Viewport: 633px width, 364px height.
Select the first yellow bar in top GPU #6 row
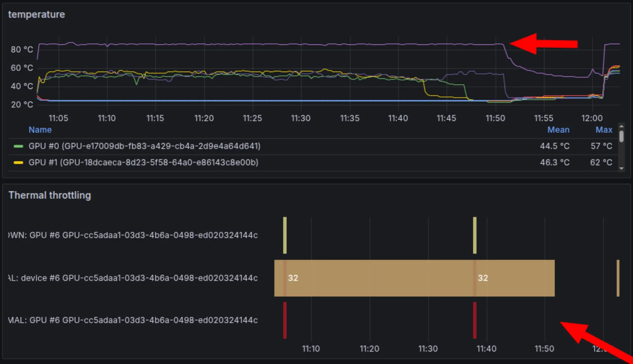[285, 235]
